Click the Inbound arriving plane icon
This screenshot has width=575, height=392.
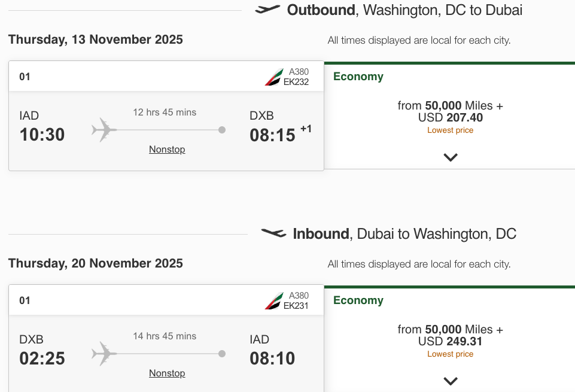(273, 233)
